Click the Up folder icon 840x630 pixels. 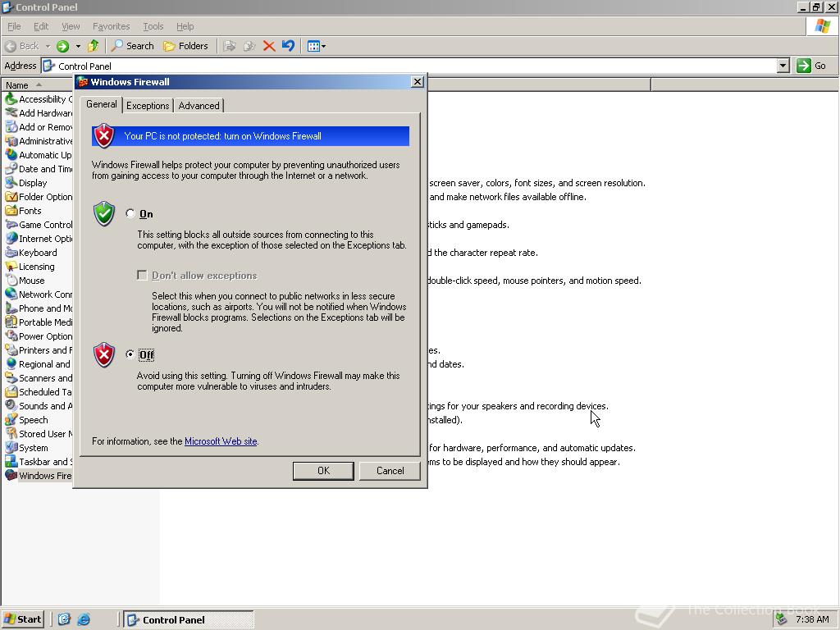94,46
